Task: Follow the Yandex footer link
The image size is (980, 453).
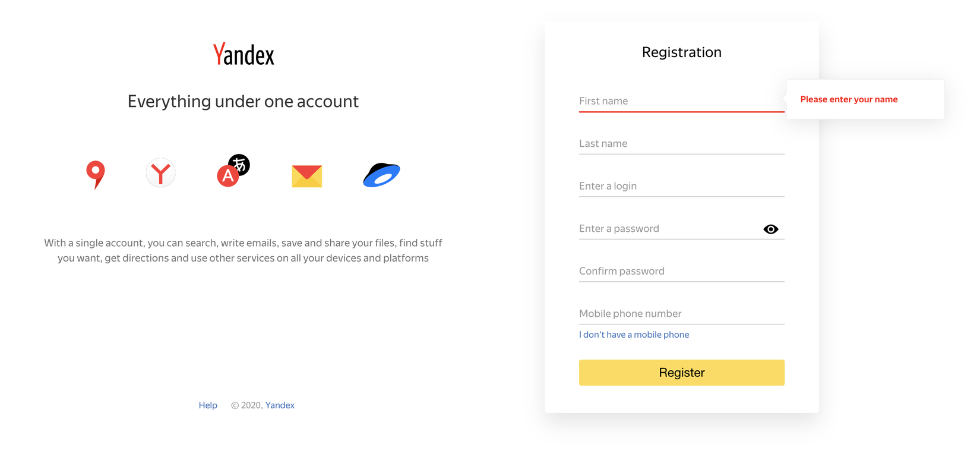Action: tap(280, 405)
